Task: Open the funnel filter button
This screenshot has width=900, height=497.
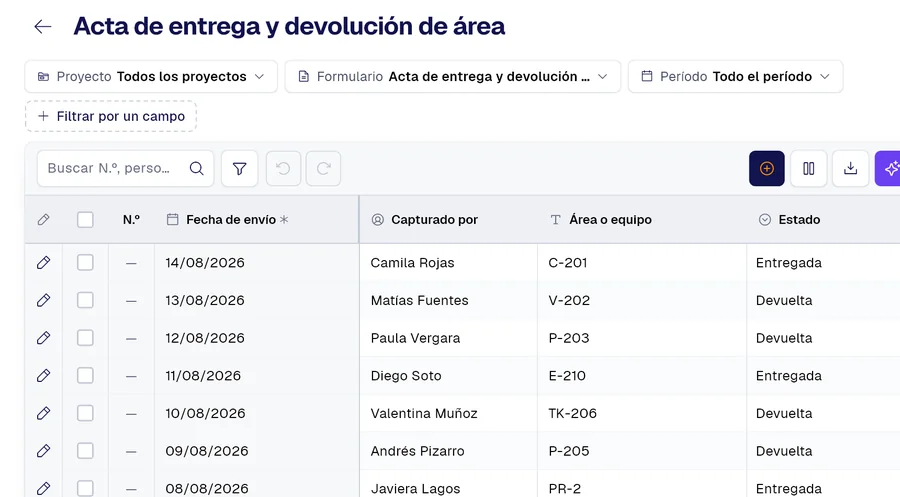Action: pos(239,168)
